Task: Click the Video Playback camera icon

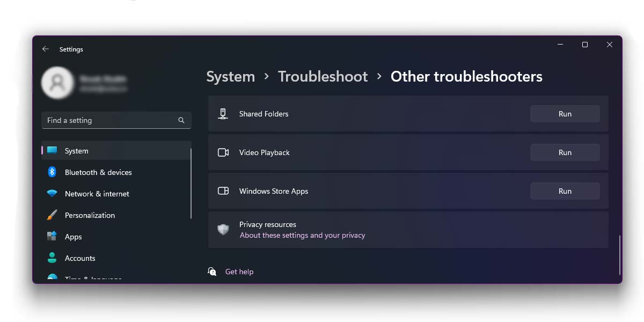Action: pyautogui.click(x=223, y=152)
